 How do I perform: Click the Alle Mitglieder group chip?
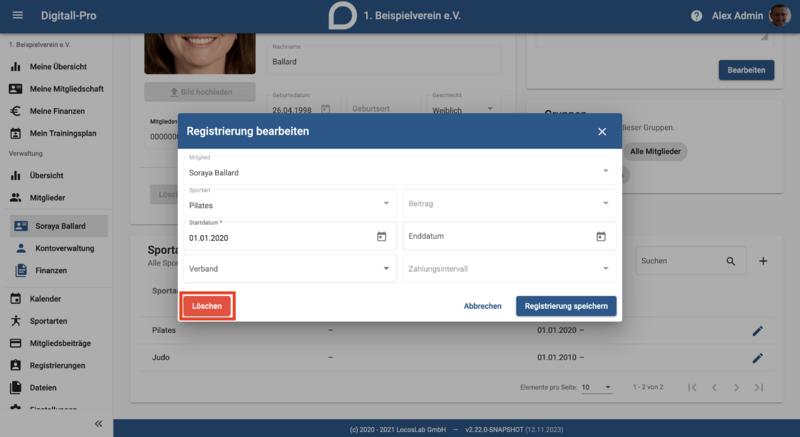[655, 151]
